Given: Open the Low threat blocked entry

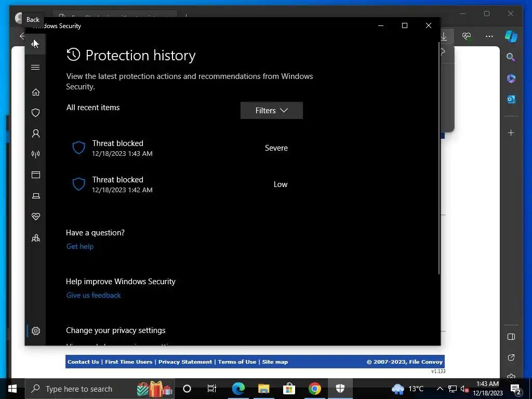Looking at the screenshot, I should (180, 184).
